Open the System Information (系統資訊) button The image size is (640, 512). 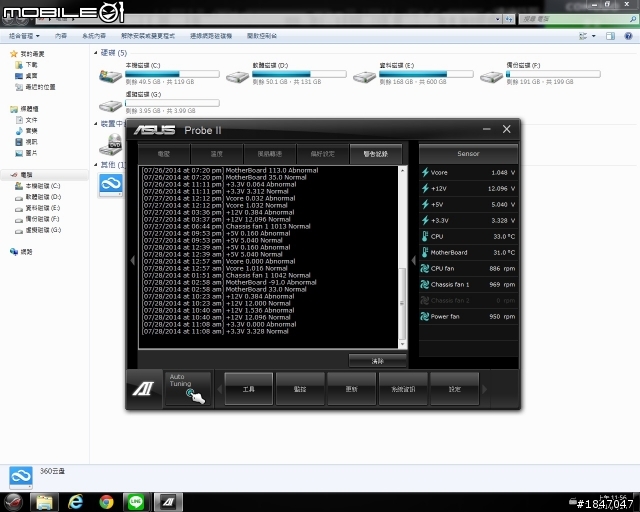(403, 389)
